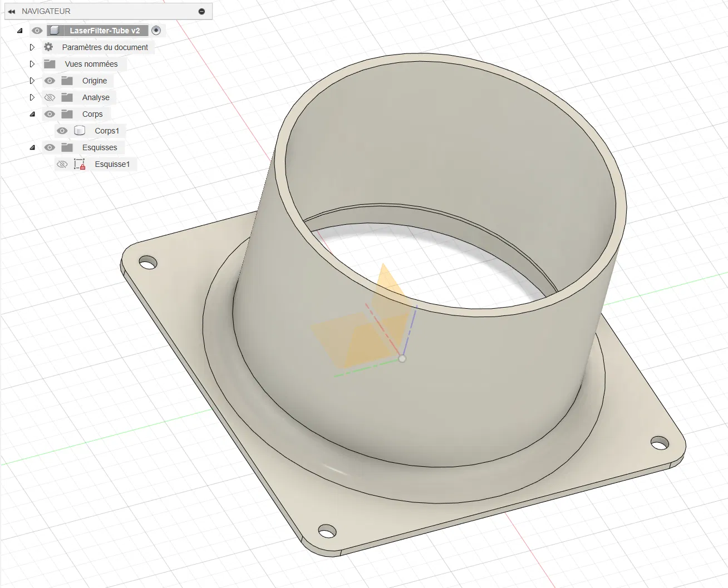Click the NAVIGATEUR panel title
Screen dimensions: 728x588
pos(46,11)
